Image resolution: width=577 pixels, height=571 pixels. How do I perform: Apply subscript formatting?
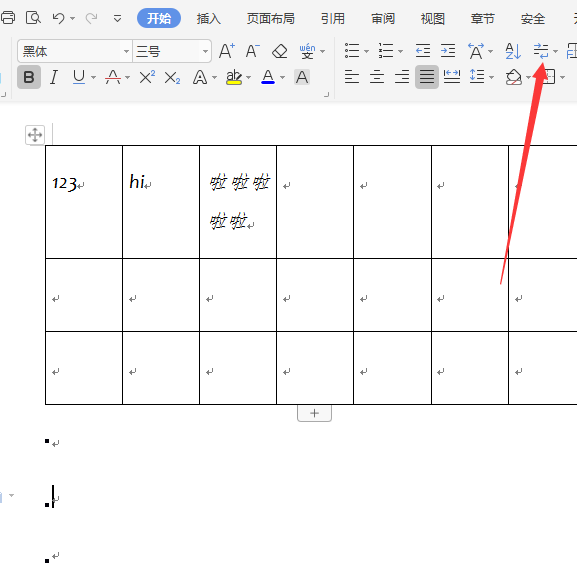pos(172,78)
